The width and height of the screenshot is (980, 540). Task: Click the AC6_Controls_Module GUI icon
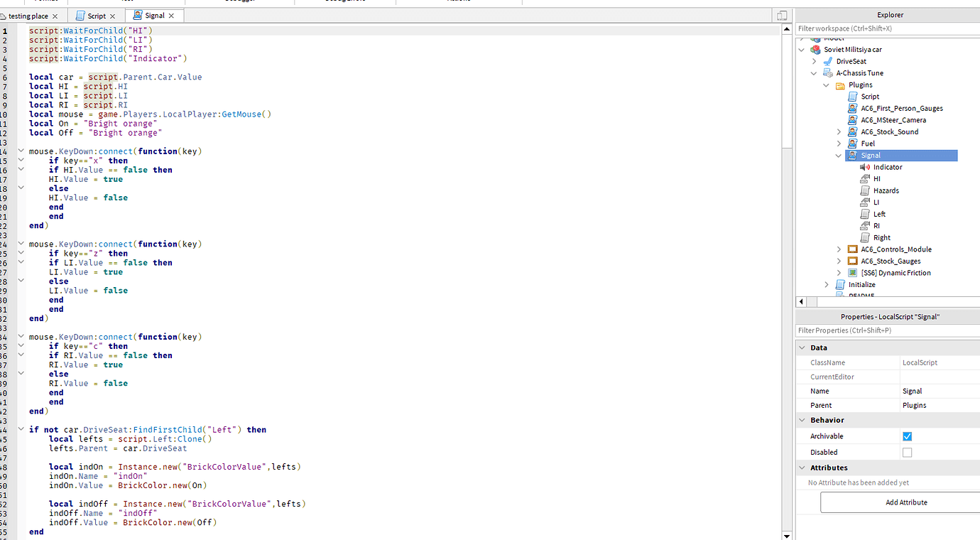click(x=853, y=249)
